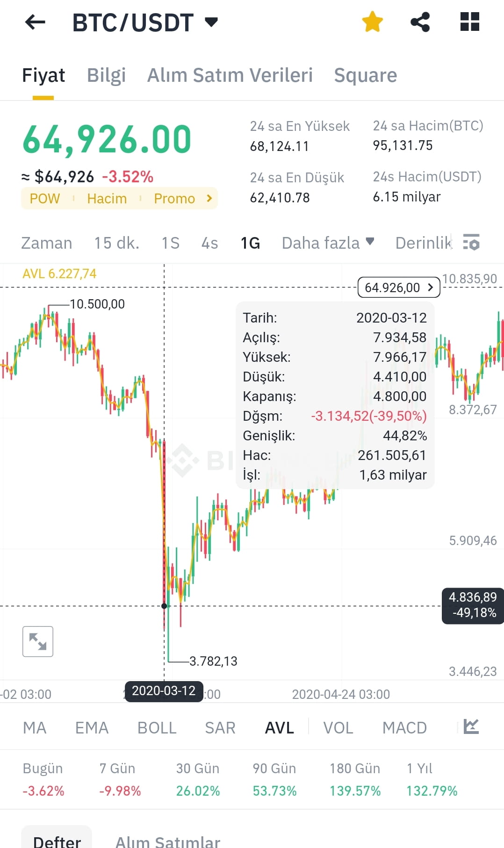Open the share options
Viewport: 504px width, 848px height.
(x=419, y=21)
